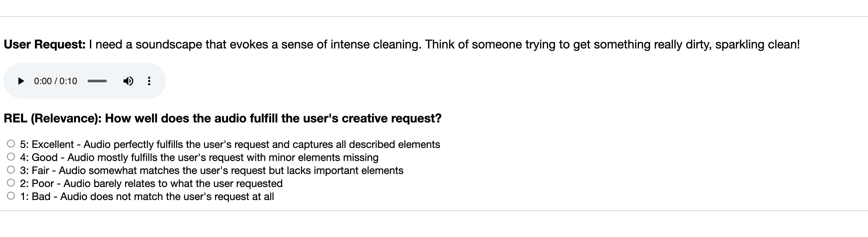Image resolution: width=868 pixels, height=237 pixels.
Task: Open the audio player's three-dot options menu
Action: (x=149, y=81)
